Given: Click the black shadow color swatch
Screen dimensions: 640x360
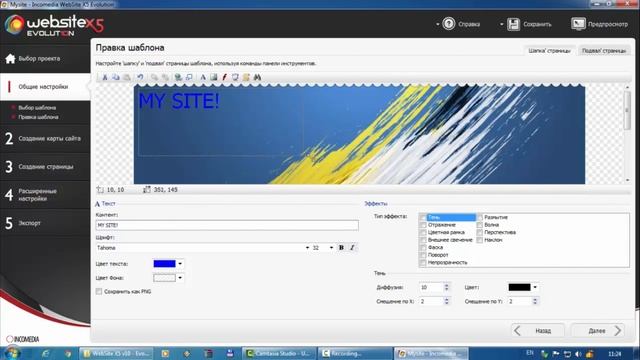Looking at the screenshot, I should (519, 287).
